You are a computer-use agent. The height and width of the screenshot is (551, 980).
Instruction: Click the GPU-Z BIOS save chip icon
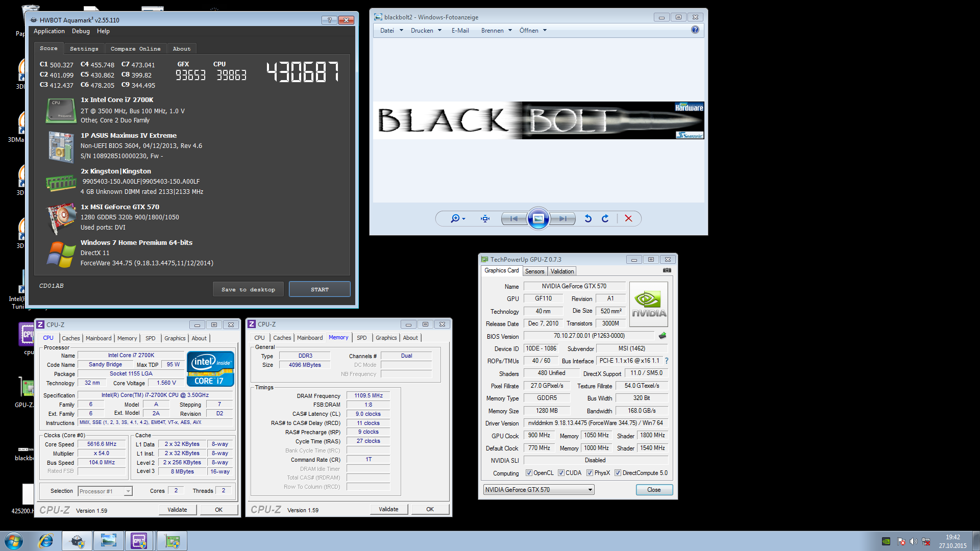tap(663, 336)
